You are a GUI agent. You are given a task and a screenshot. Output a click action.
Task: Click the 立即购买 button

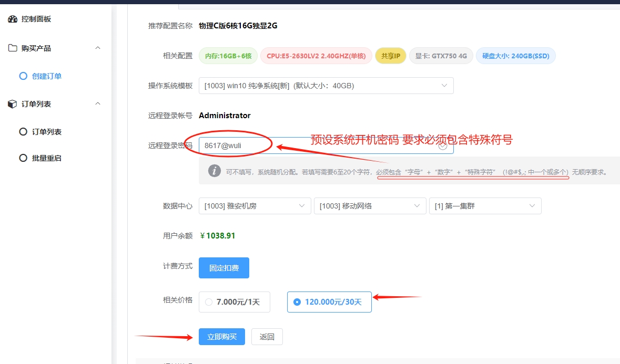tap(221, 337)
